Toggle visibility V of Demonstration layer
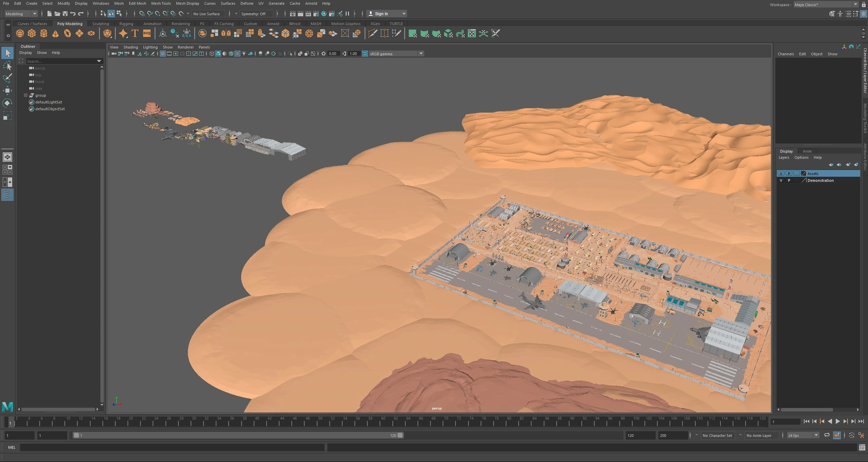Screen dimensions: 868x462 (781, 180)
